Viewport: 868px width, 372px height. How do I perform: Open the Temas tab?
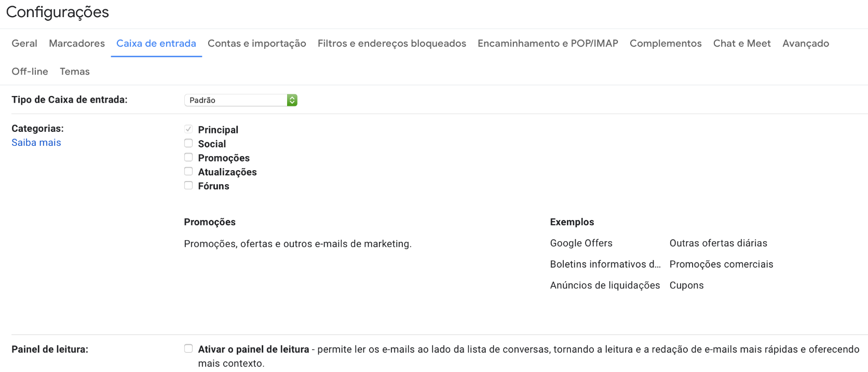[x=75, y=72]
